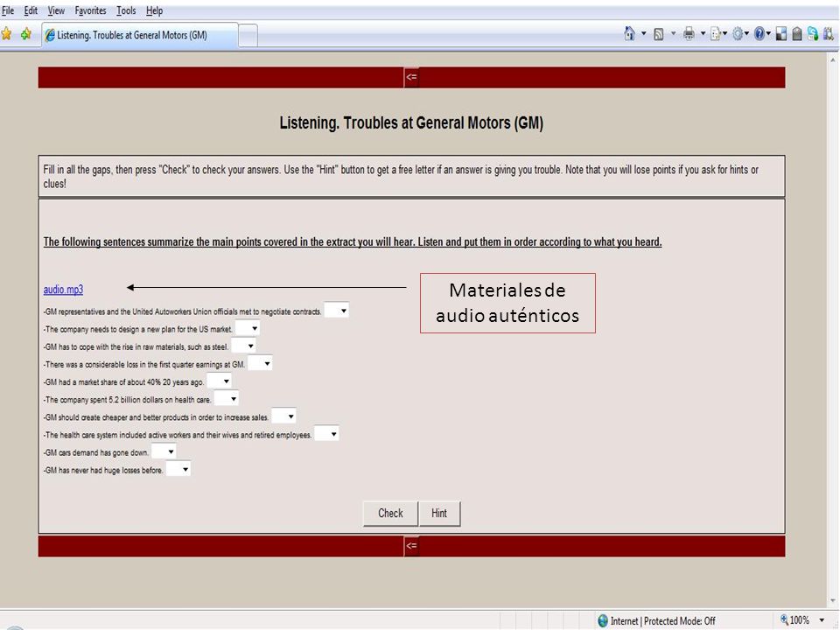Open the zoom level dropdown arrow
840x630 pixels.
click(822, 620)
